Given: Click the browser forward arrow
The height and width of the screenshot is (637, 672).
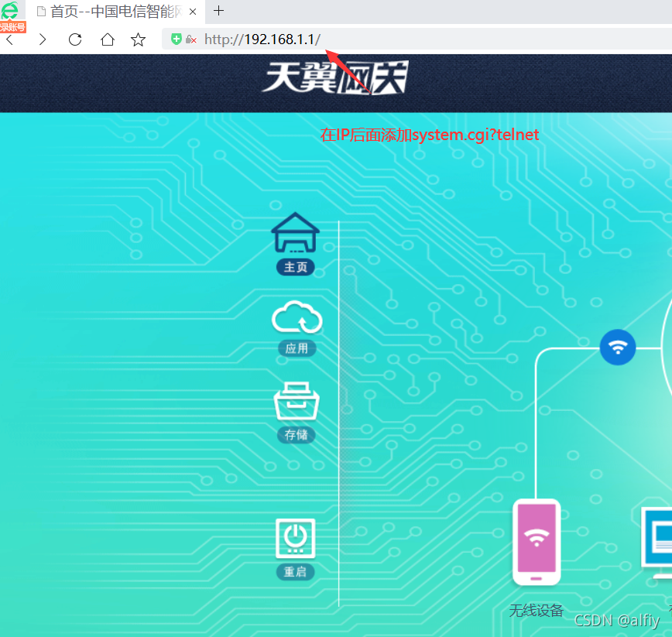Looking at the screenshot, I should point(42,39).
